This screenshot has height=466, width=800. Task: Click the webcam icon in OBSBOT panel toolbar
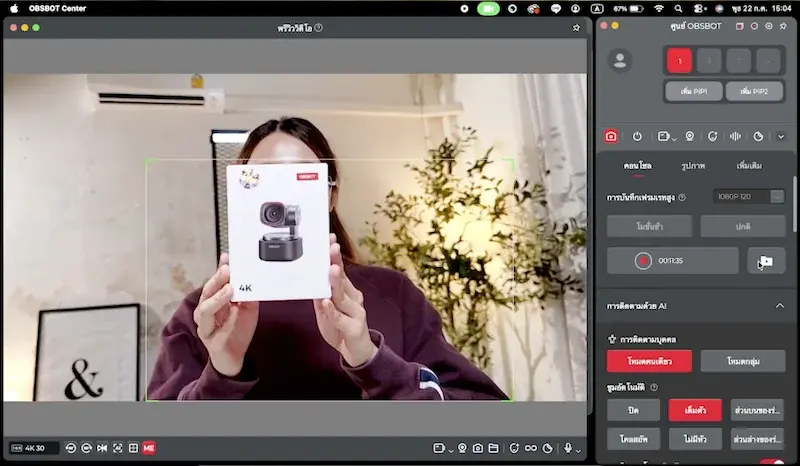click(690, 136)
